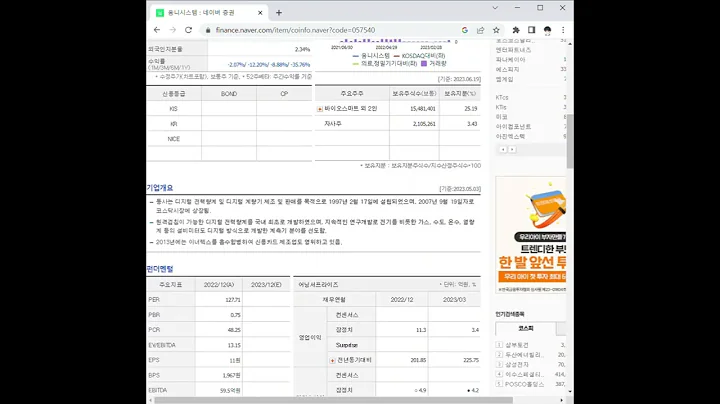Image resolution: width=720 pixels, height=404 pixels.
Task: Open the Chrome profile avatar
Action: click(x=547, y=30)
